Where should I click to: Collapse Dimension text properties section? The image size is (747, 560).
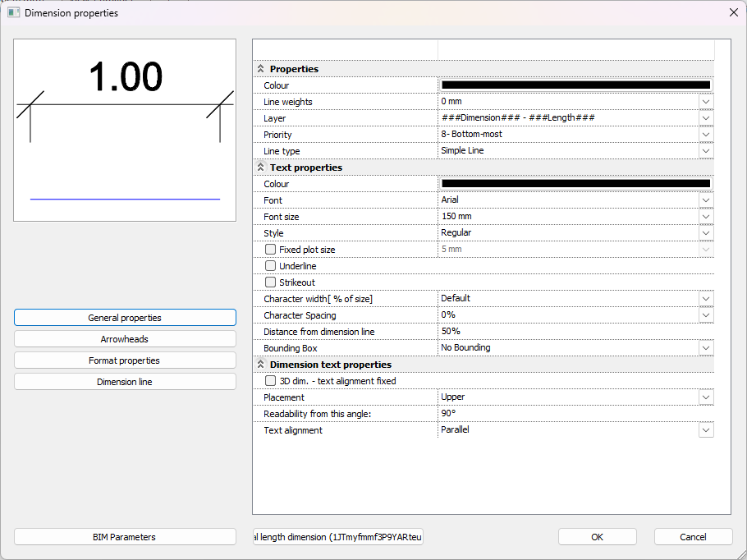pyautogui.click(x=261, y=365)
